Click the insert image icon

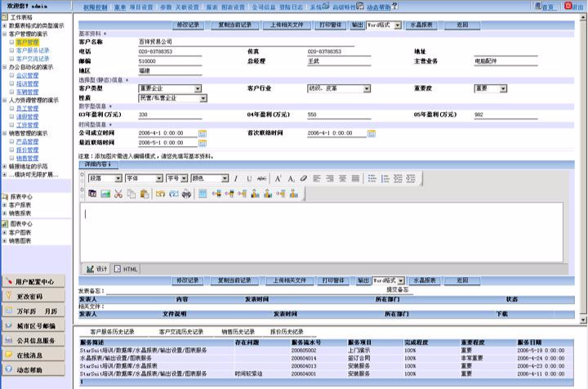pyautogui.click(x=105, y=194)
